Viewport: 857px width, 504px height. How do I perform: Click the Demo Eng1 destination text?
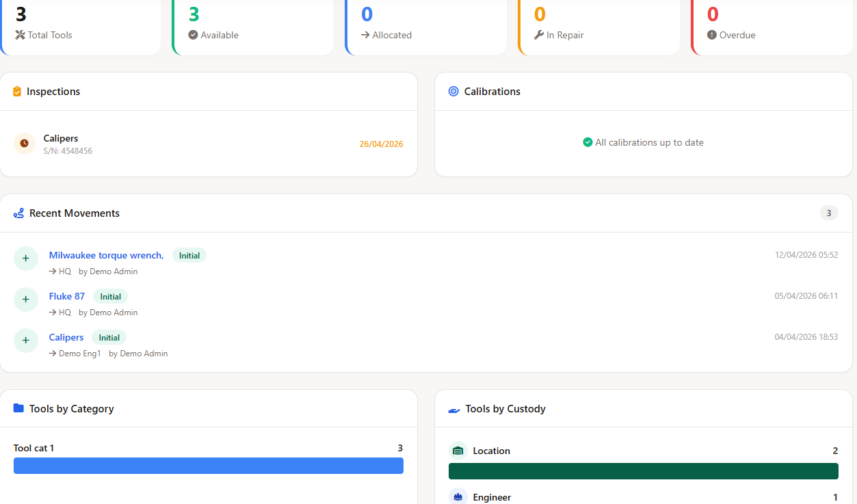click(80, 354)
